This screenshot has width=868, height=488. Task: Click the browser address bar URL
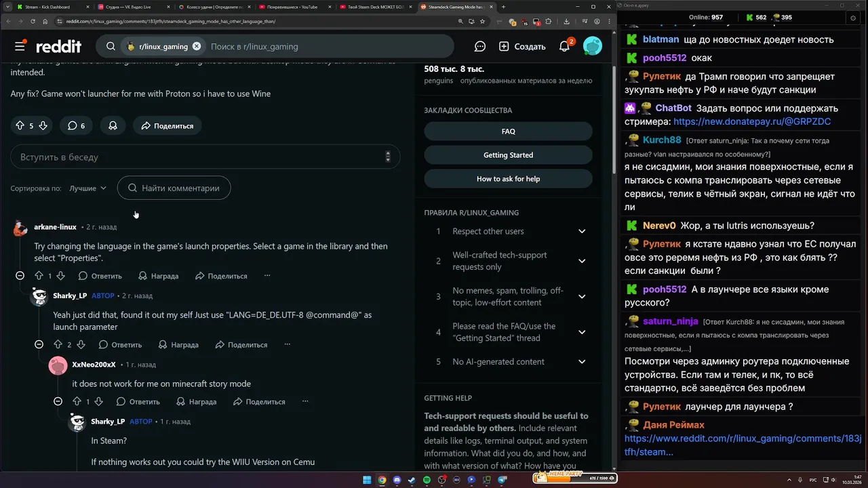[x=171, y=21]
